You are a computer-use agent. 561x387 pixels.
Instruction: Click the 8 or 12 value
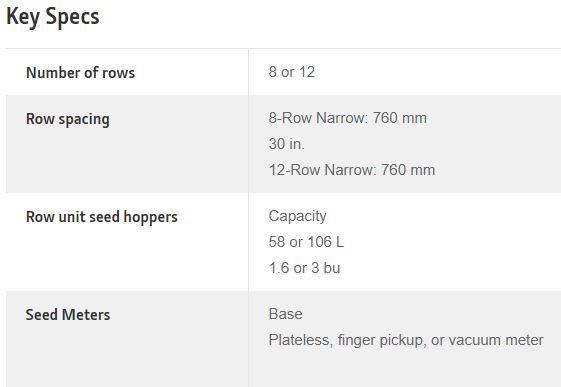[x=292, y=72]
